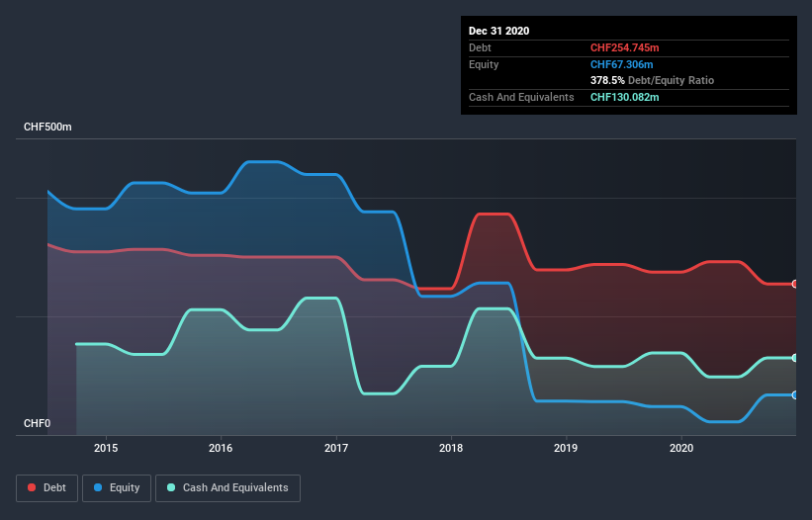812x520 pixels.
Task: Toggle Cash And Equivalents legend button
Action: click(227, 488)
